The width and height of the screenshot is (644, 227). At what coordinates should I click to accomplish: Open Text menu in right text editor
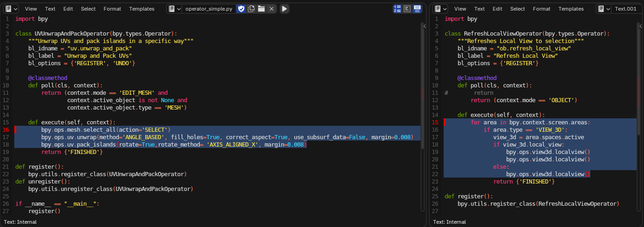[479, 9]
